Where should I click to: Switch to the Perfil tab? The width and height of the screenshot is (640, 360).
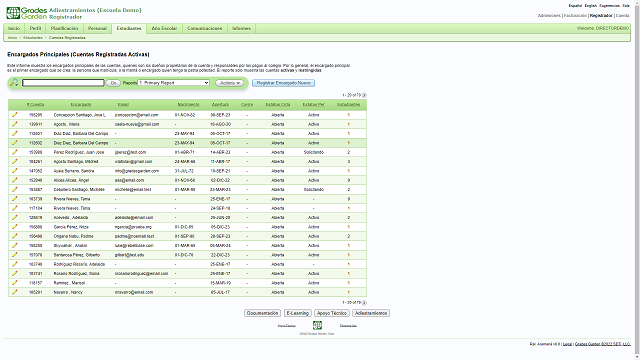(x=36, y=29)
